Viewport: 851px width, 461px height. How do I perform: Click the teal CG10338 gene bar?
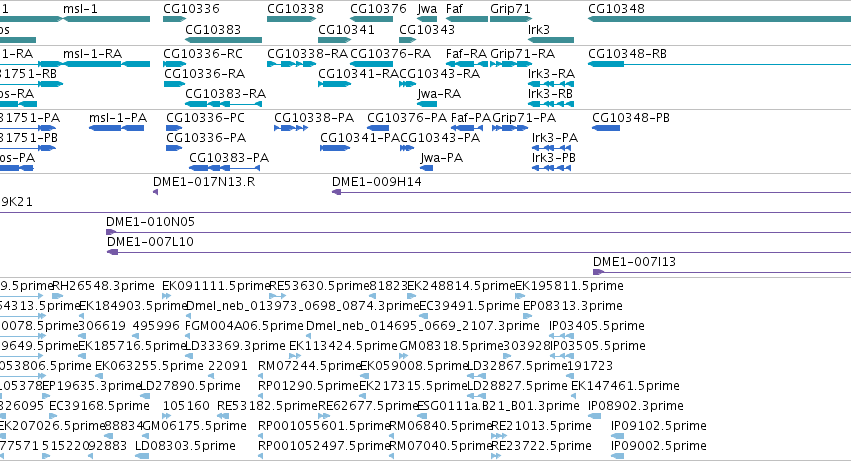pyautogui.click(x=291, y=19)
